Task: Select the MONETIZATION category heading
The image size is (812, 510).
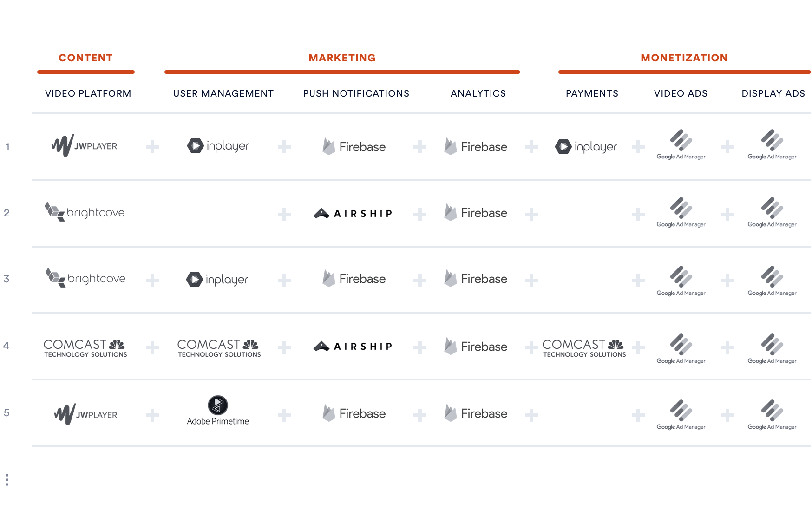Action: point(684,58)
